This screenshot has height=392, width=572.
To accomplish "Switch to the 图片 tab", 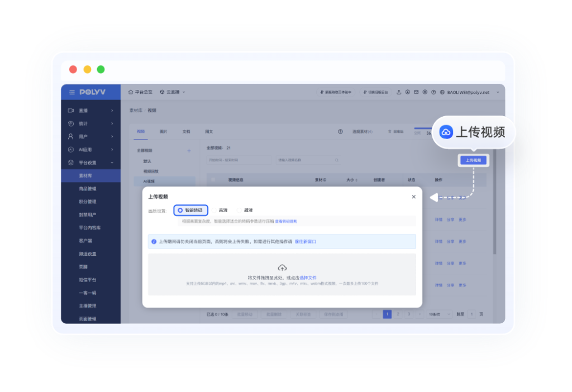I will coord(164,132).
